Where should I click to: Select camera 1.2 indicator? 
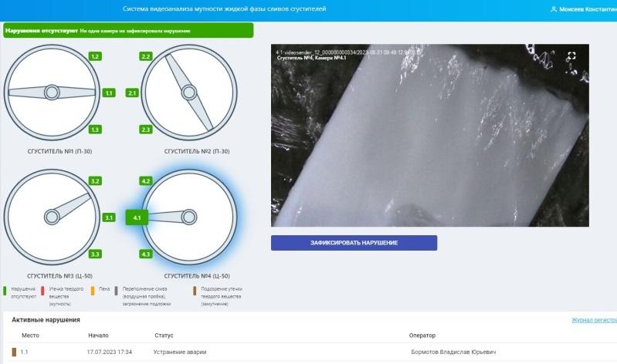(95, 57)
